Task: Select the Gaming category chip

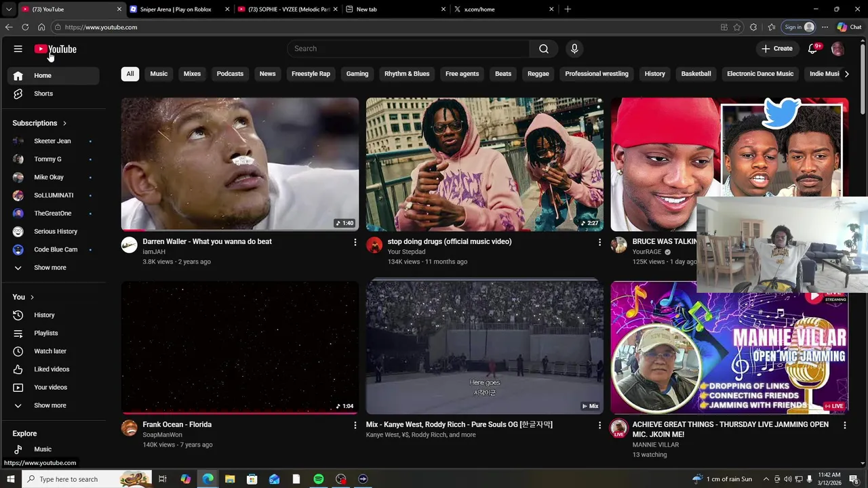Action: click(x=357, y=74)
